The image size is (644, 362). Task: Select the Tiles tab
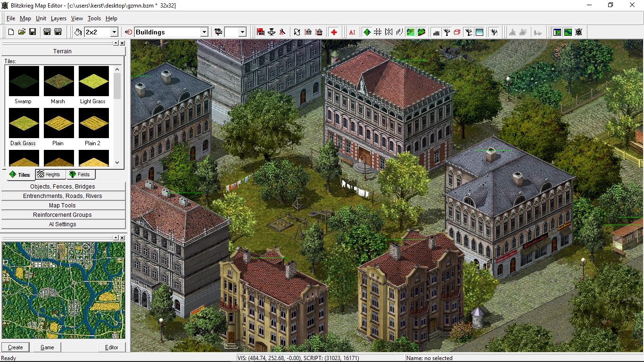click(19, 175)
